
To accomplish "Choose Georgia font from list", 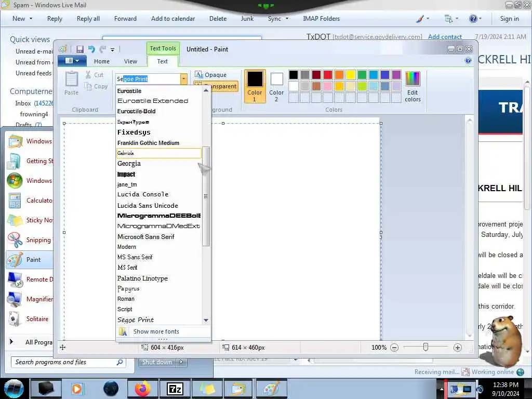I will [159, 164].
